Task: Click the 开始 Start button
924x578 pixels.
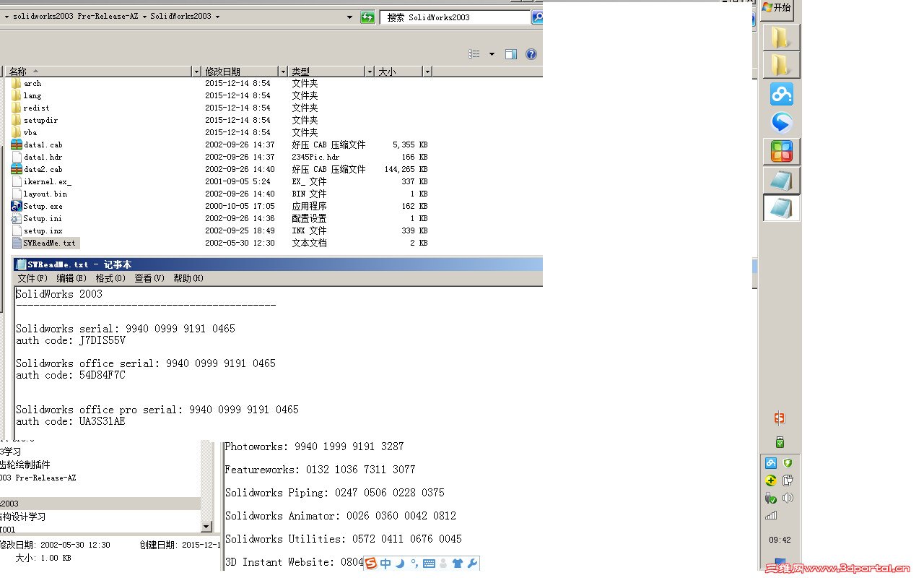Action: 777,7
